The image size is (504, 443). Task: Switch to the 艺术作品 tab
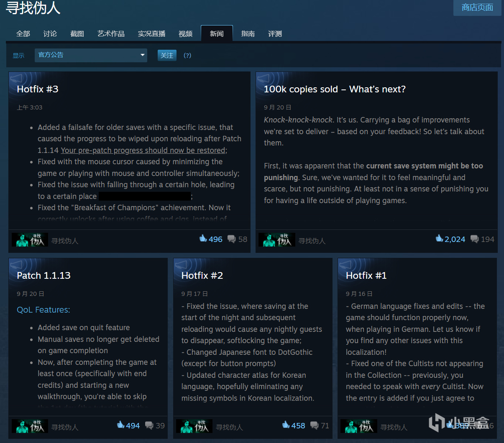pyautogui.click(x=111, y=34)
